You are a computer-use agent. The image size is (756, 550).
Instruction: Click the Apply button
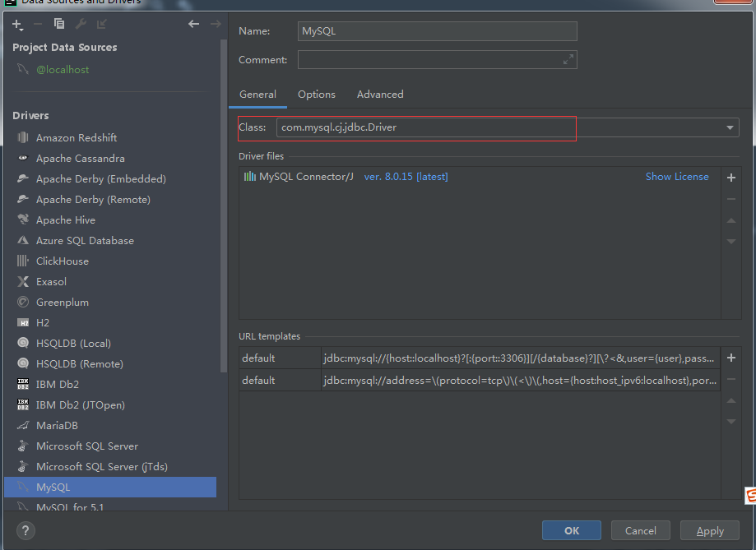(x=710, y=531)
